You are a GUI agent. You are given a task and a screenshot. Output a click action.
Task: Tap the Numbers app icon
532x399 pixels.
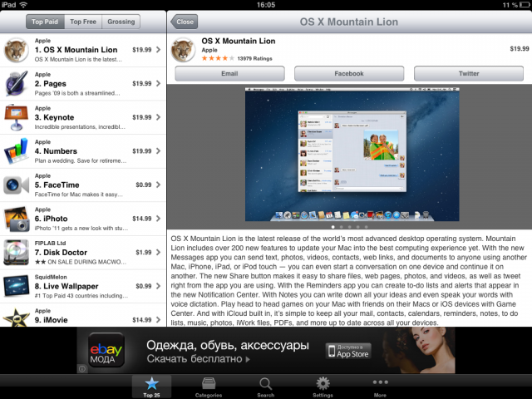16,151
